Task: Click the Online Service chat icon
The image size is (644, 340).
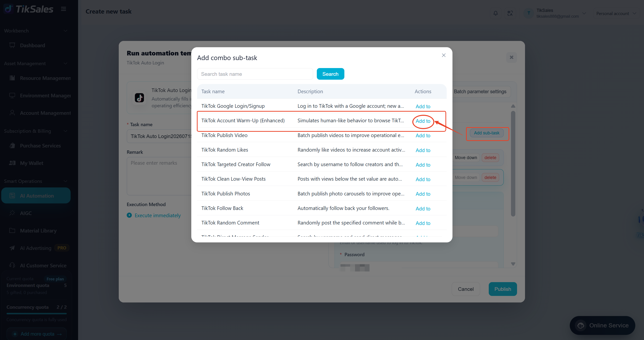Action: pyautogui.click(x=580, y=325)
